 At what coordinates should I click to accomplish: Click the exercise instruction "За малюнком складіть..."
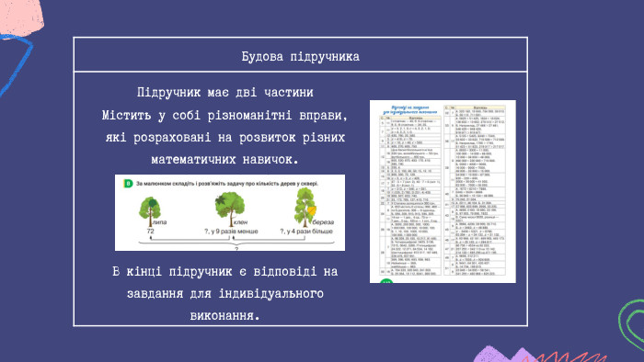click(x=227, y=184)
